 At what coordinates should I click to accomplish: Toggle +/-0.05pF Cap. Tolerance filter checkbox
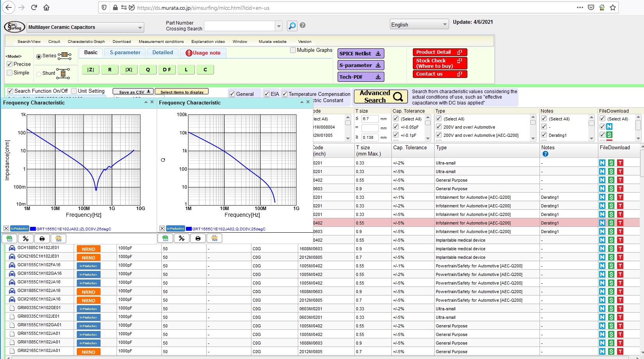(x=396, y=127)
